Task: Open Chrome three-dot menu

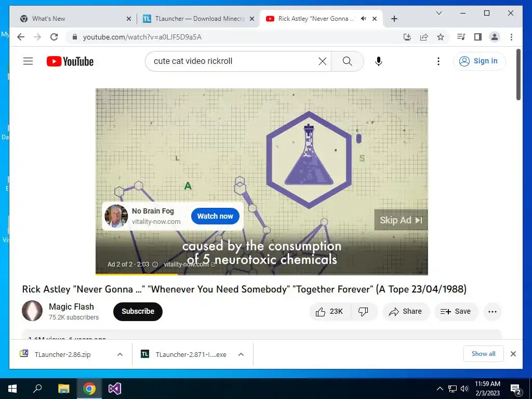Action: [511, 37]
